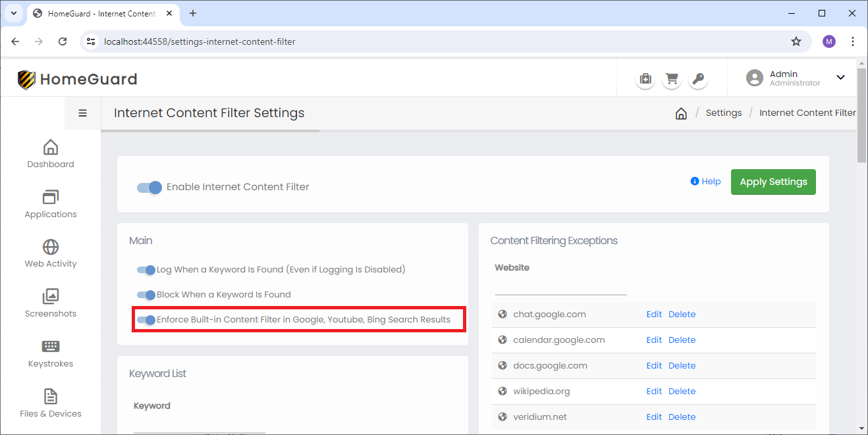This screenshot has width=868, height=435.
Task: Open the shopping cart icon
Action: (x=672, y=79)
